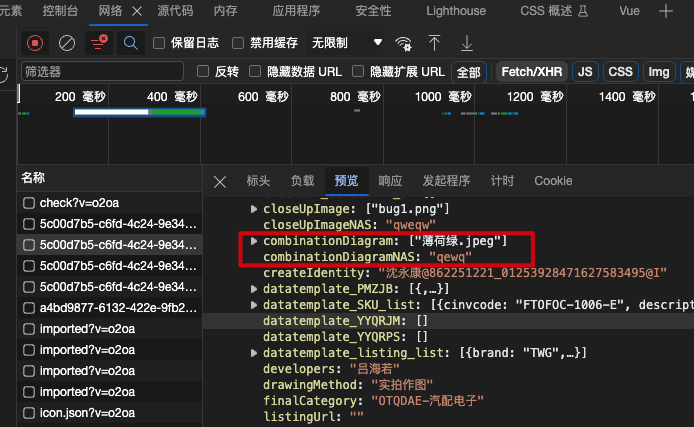694x427 pixels.
Task: Check the a4bd9877-6132 request row
Action: [29, 308]
